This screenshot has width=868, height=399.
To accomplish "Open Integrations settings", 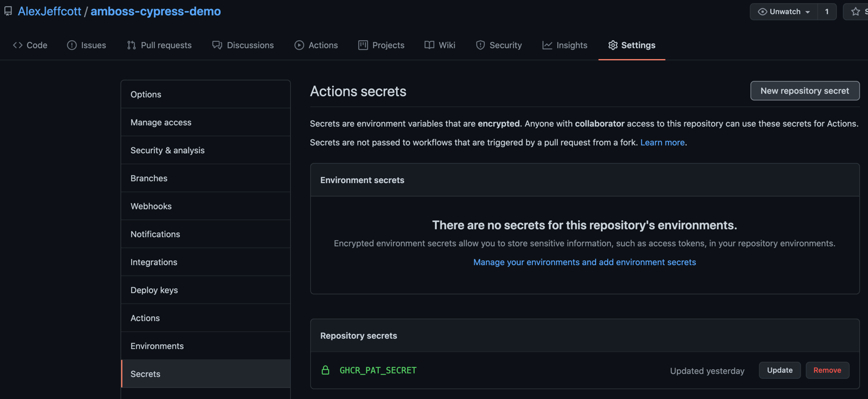I will point(206,262).
